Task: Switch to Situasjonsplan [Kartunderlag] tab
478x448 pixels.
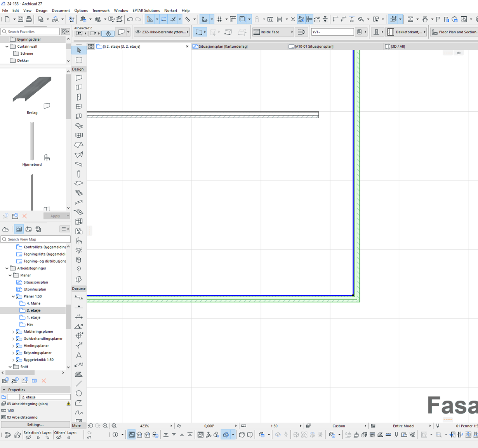Action: coord(223,47)
